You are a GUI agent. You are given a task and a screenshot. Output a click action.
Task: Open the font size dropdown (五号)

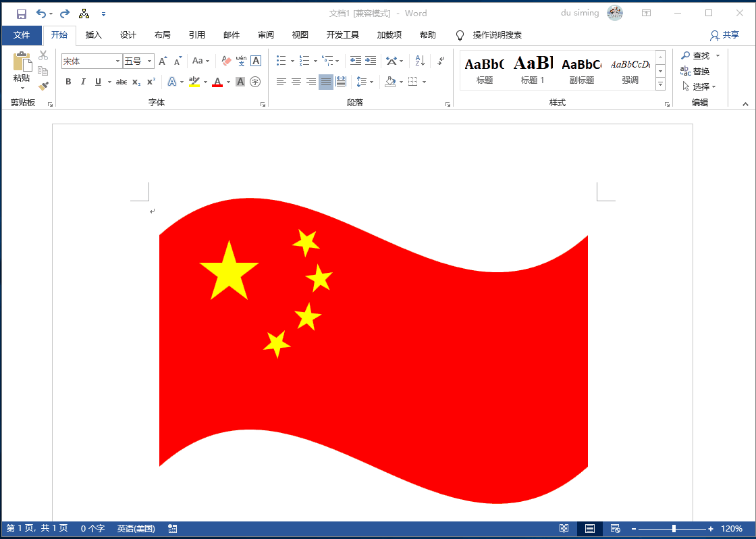[x=149, y=61]
